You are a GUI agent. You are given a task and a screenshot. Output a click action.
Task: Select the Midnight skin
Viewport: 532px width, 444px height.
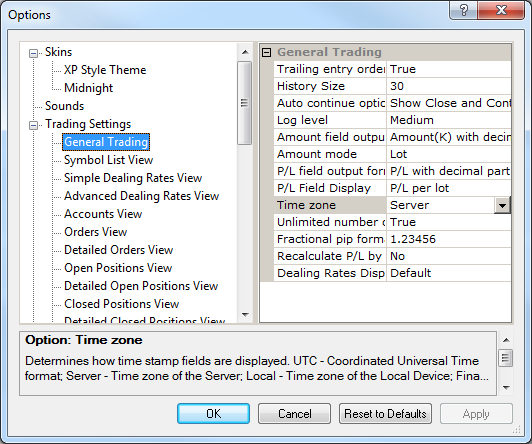click(89, 88)
